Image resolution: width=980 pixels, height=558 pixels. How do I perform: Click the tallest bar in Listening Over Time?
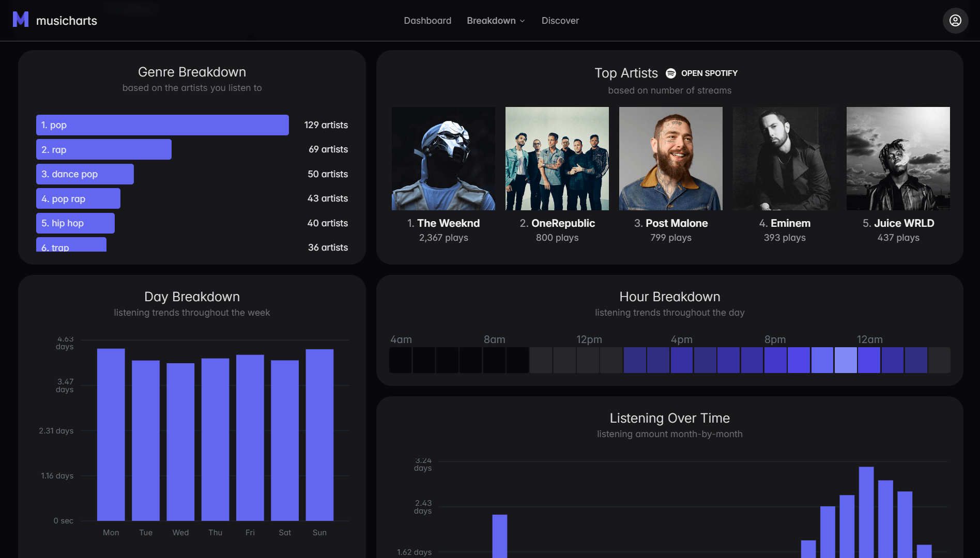point(866,512)
